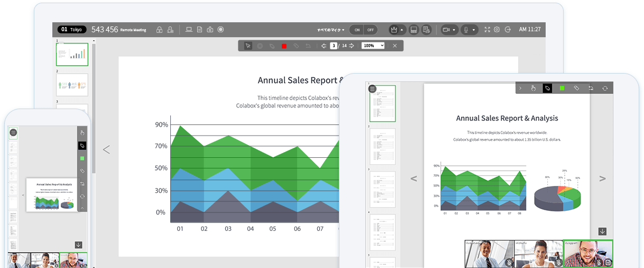Select the hand tool on phone toolbar
Image resolution: width=644 pixels, height=268 pixels.
click(x=82, y=132)
